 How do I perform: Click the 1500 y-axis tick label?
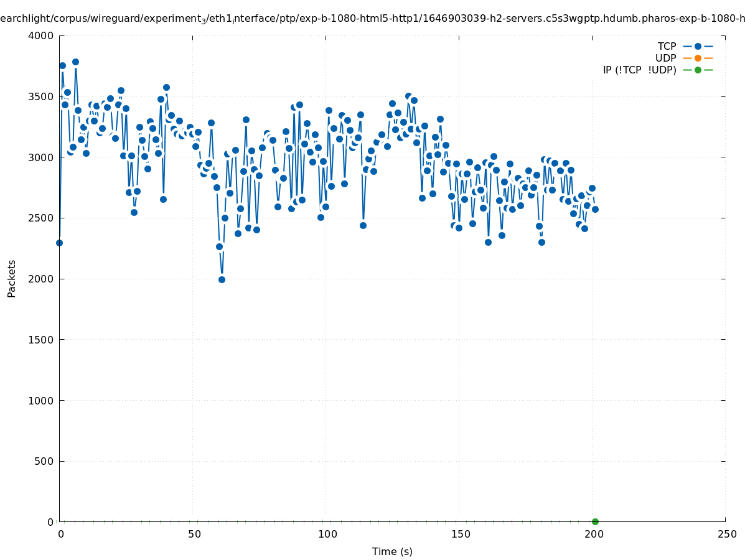[x=40, y=340]
